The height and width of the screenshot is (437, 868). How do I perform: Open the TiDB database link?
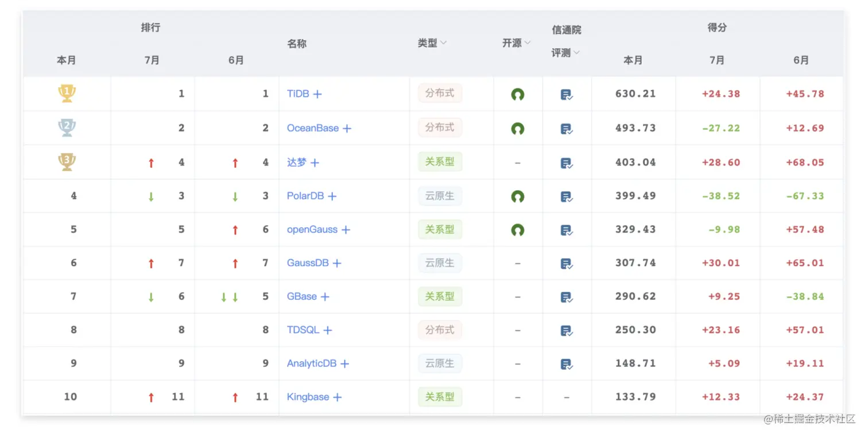pyautogui.click(x=298, y=94)
